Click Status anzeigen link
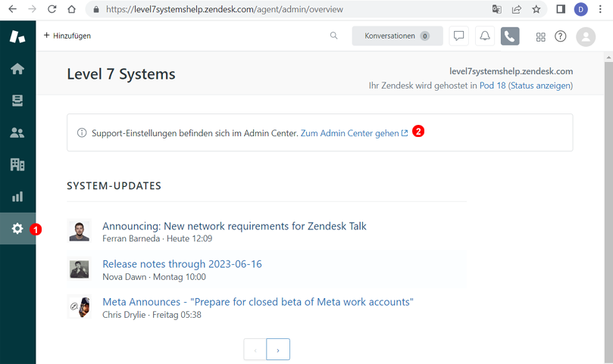 [x=540, y=86]
